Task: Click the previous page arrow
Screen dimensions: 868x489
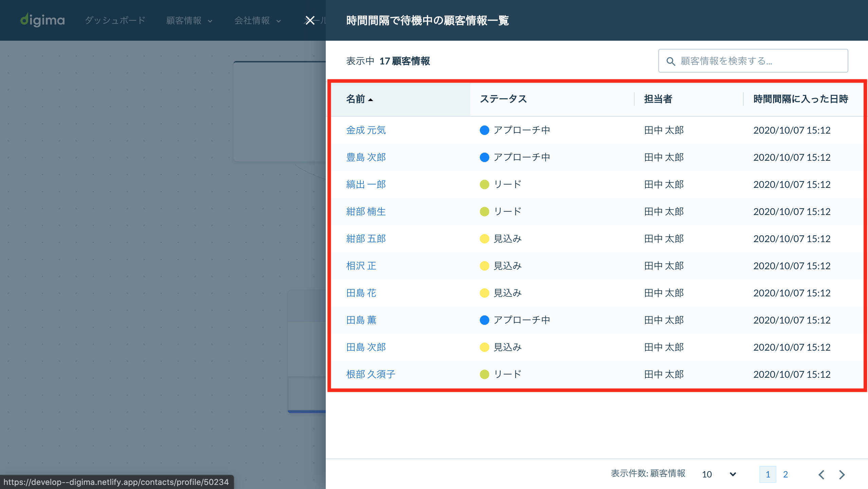Action: tap(821, 474)
